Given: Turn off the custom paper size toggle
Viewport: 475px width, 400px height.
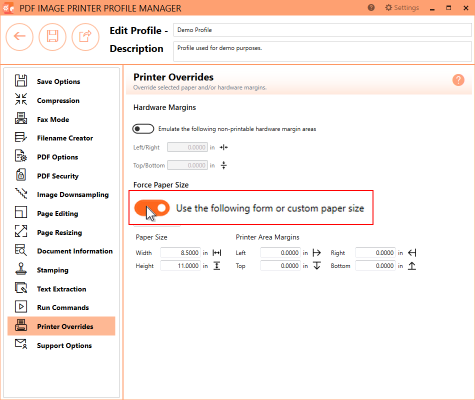Looking at the screenshot, I should tap(152, 208).
